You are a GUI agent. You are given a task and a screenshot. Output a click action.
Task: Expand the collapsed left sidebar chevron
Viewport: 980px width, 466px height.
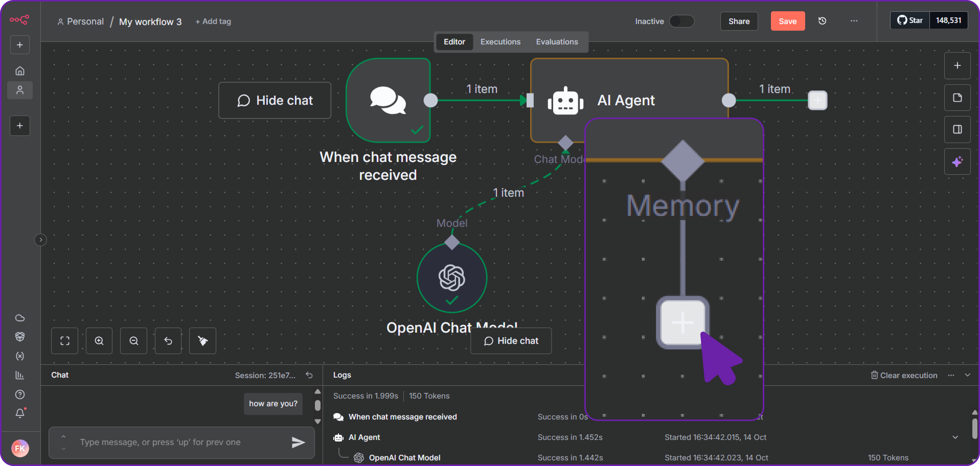[x=41, y=240]
